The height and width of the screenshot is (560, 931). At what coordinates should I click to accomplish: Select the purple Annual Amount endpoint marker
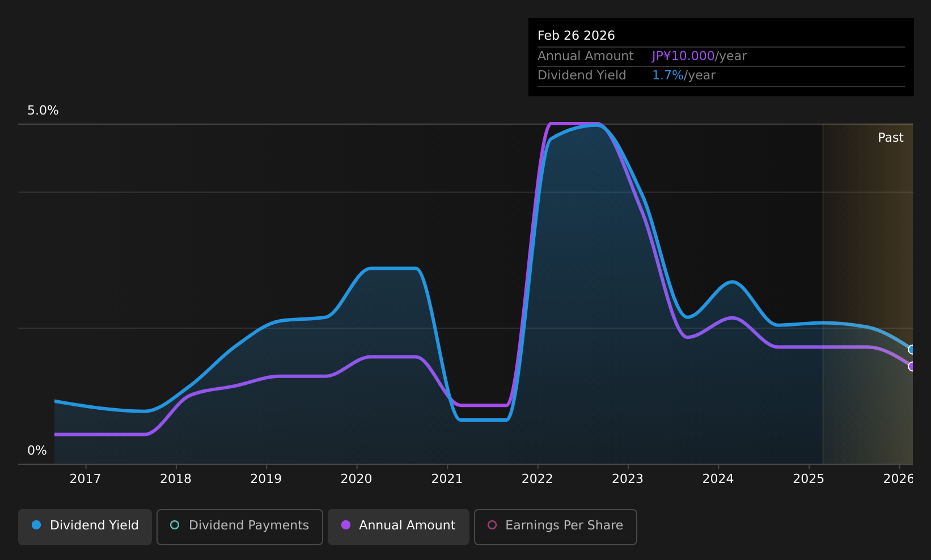(x=912, y=366)
